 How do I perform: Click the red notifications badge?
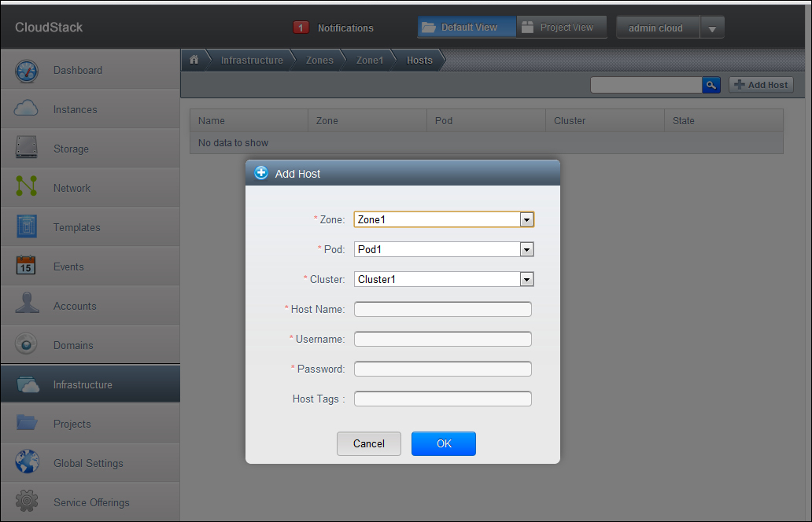coord(301,28)
